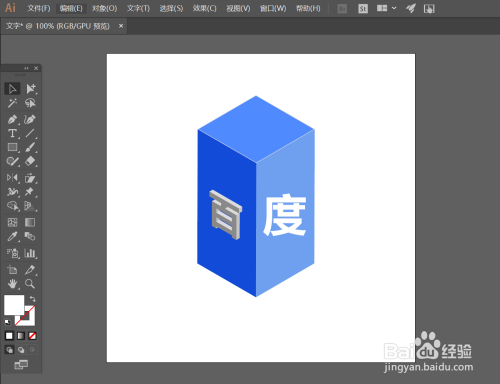
Task: Click the Stroke box with red slash
Action: point(29,320)
